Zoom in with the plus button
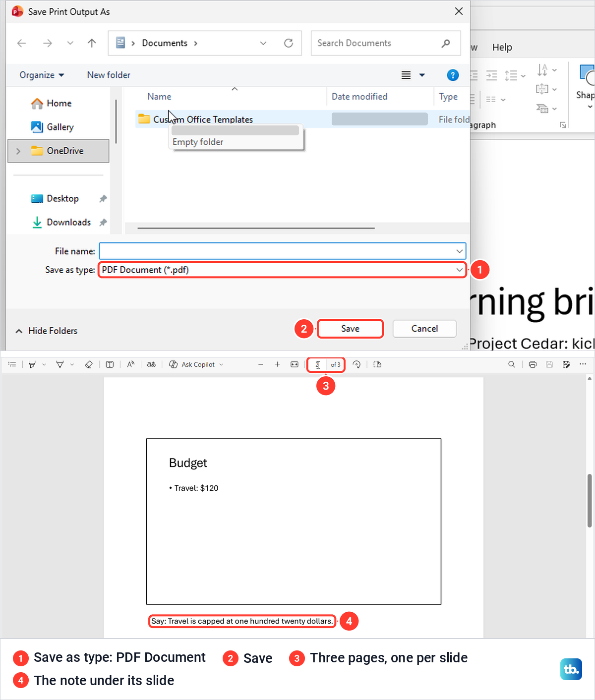This screenshot has height=700, width=595. [277, 364]
